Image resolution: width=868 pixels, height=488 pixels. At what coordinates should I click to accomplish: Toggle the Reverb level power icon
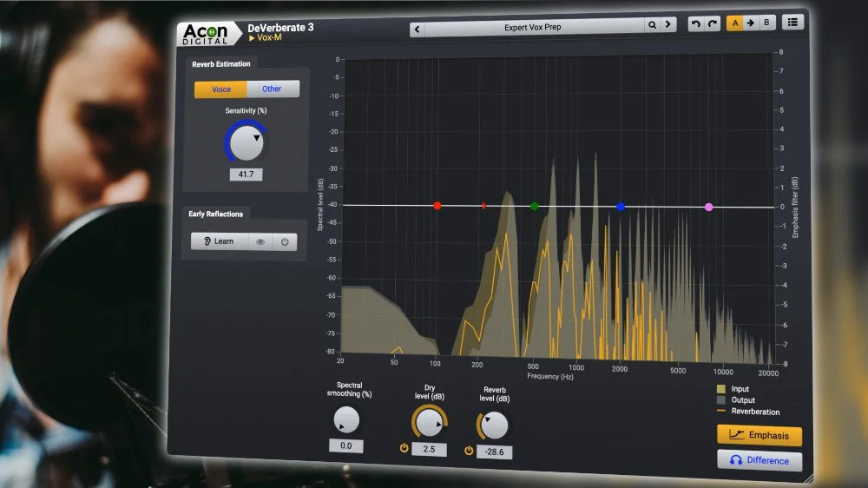[469, 451]
